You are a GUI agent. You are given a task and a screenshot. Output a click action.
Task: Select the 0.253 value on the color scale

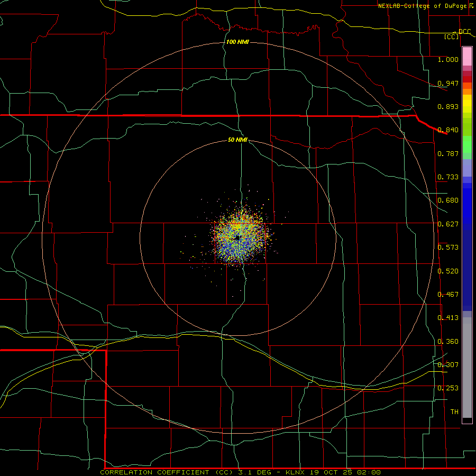[x=448, y=388]
